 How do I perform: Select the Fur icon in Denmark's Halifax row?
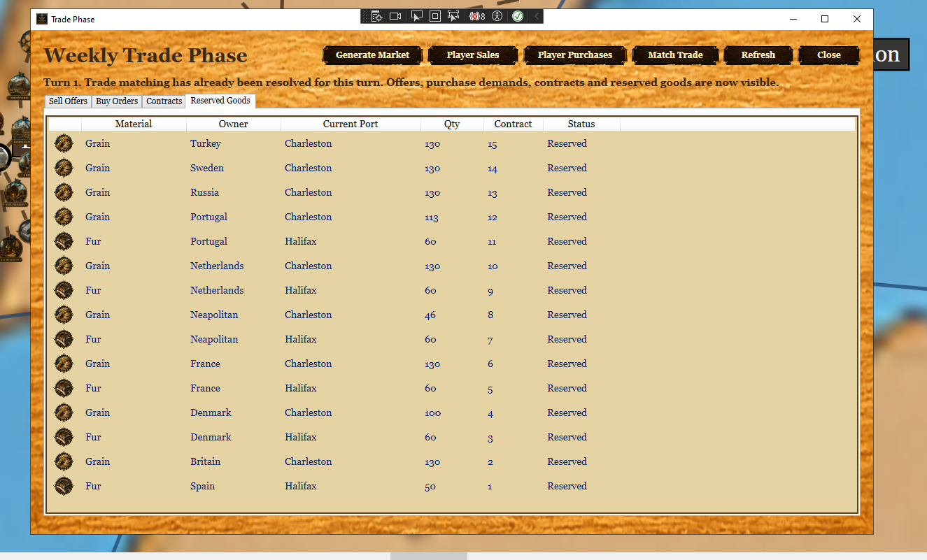point(64,437)
